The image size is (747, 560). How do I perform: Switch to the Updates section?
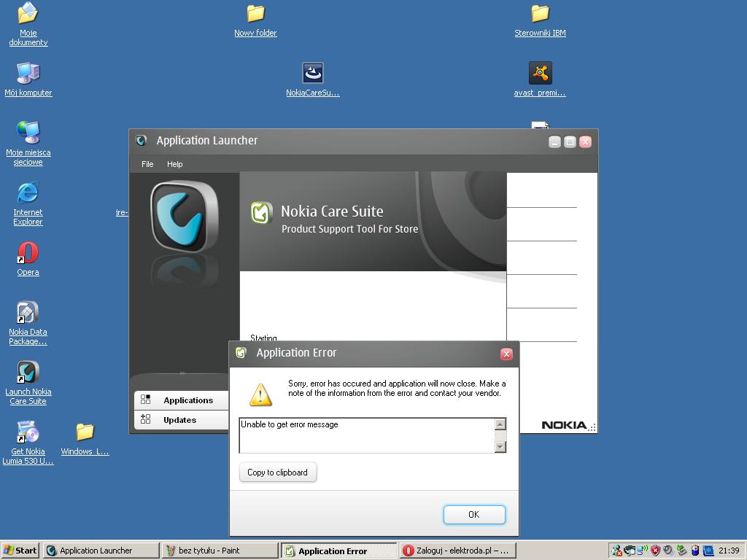pos(182,420)
